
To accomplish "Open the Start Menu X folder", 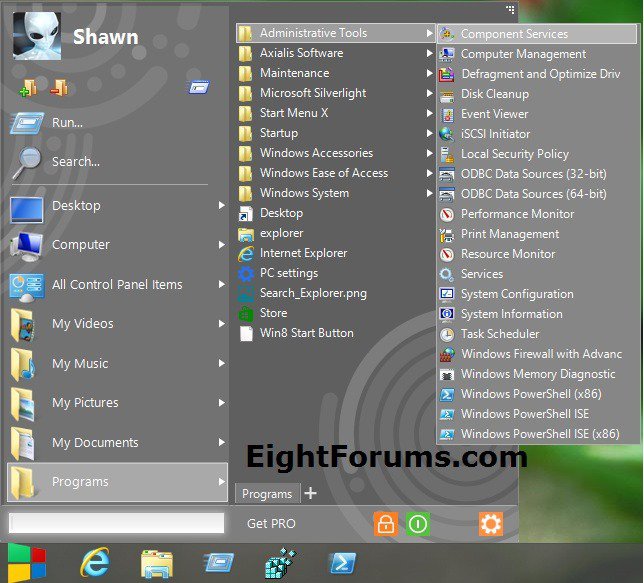I will pos(336,113).
